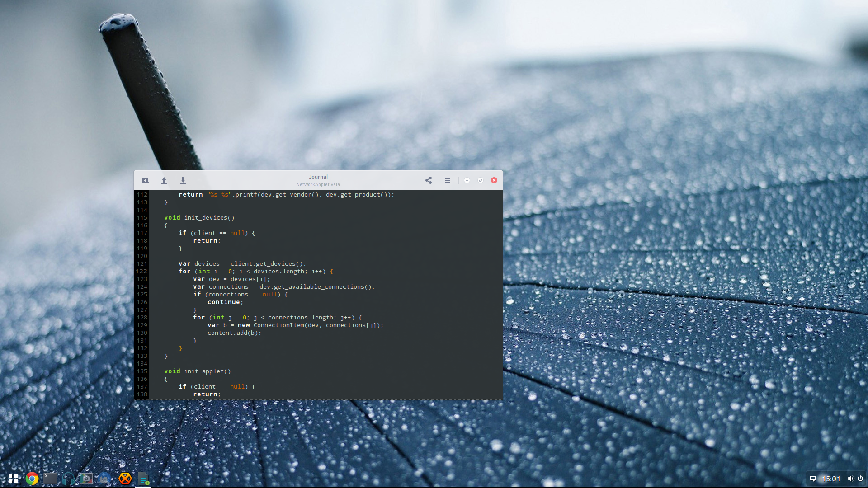Select the active text editor icon in taskbar
This screenshot has height=488, width=868.
click(x=143, y=479)
